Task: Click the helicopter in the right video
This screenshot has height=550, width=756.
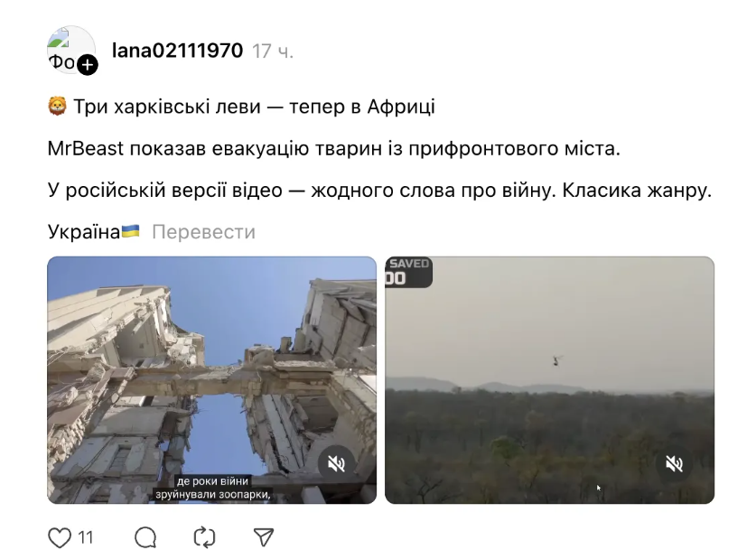Action: [557, 360]
